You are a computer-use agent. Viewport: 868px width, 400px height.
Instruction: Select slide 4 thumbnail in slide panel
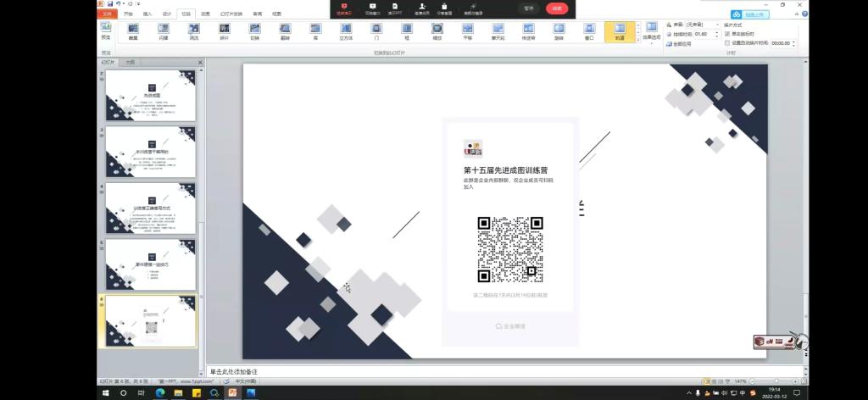[x=151, y=208]
